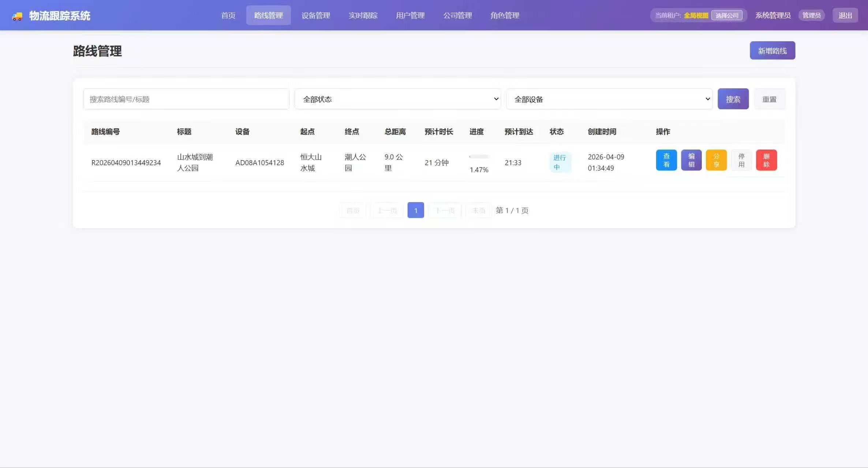Navigate to 用户管理 user management
This screenshot has width=868, height=468.
click(410, 15)
